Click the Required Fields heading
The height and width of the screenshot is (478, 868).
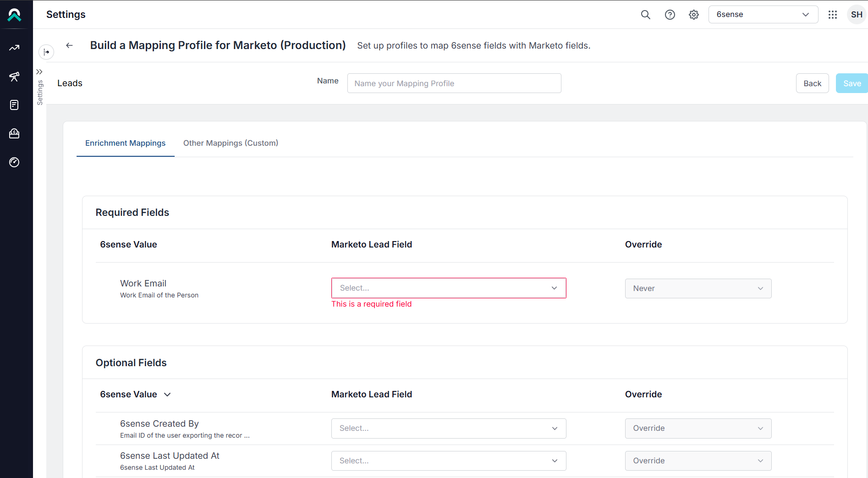click(132, 213)
